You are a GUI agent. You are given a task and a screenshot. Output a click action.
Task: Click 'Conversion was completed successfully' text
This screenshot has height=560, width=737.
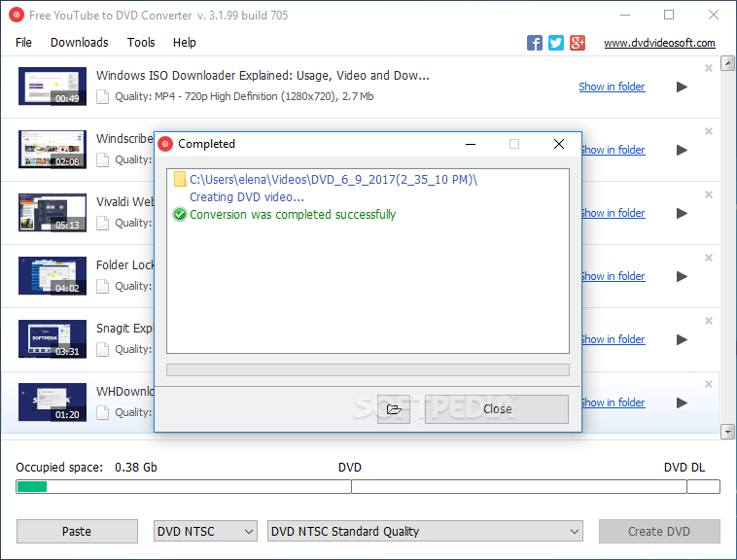tap(293, 215)
